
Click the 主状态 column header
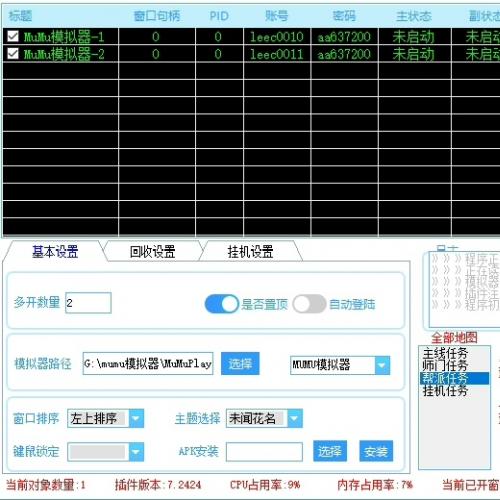[x=414, y=16]
